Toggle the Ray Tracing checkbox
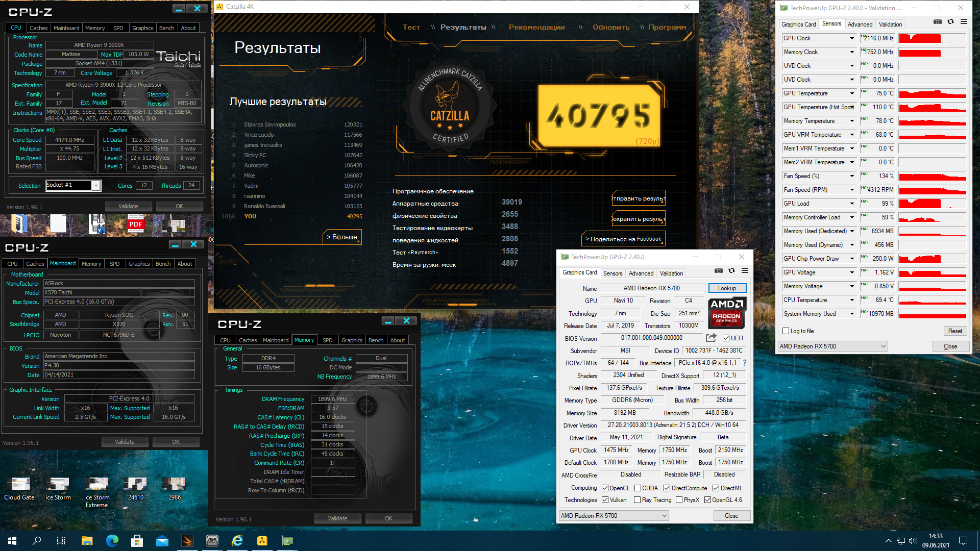 click(638, 500)
